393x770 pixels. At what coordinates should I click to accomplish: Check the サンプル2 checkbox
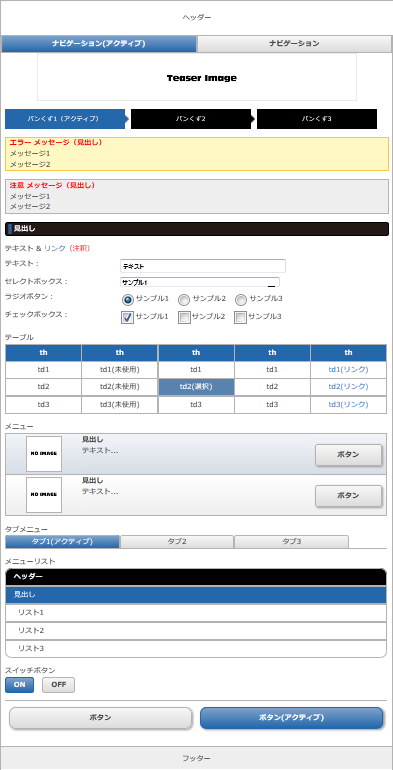point(184,318)
